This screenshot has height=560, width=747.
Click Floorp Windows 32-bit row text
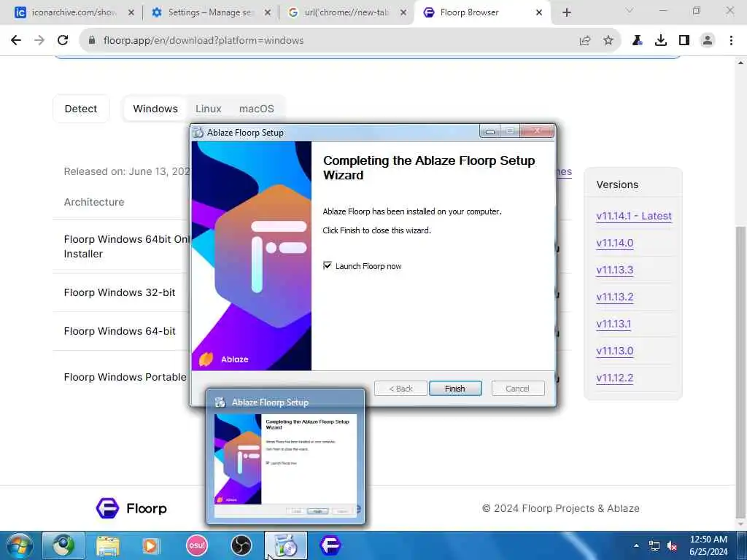(x=120, y=292)
